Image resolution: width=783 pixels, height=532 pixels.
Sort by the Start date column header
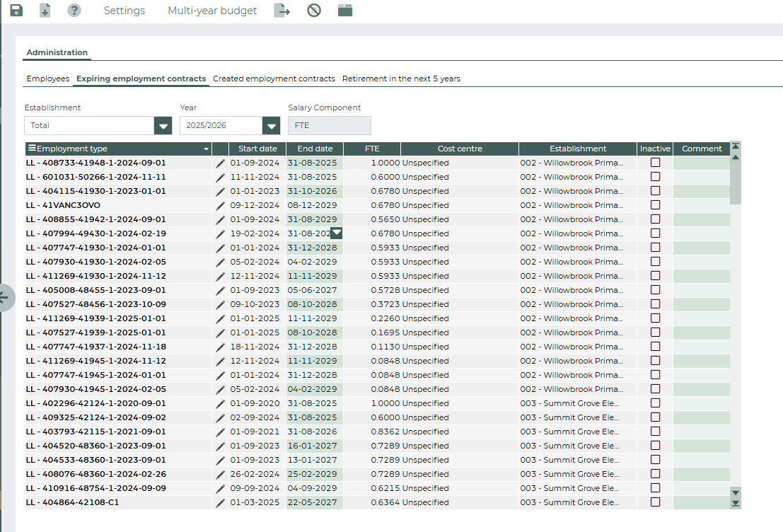[x=257, y=149]
